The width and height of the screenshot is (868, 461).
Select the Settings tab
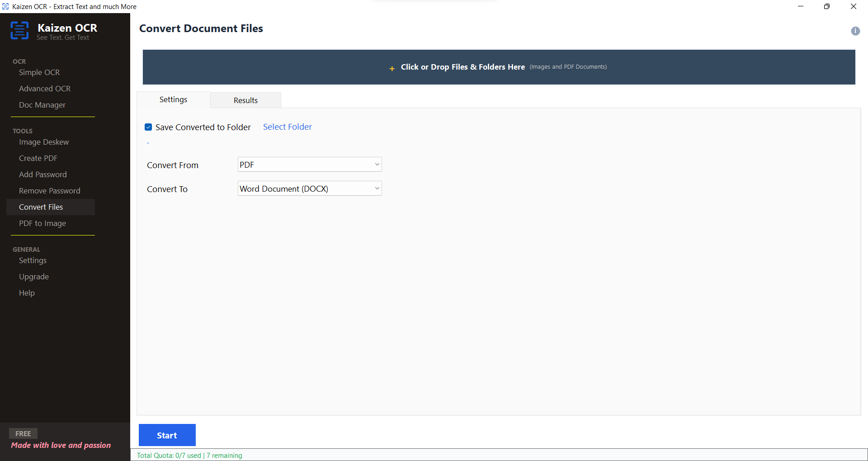(x=173, y=99)
